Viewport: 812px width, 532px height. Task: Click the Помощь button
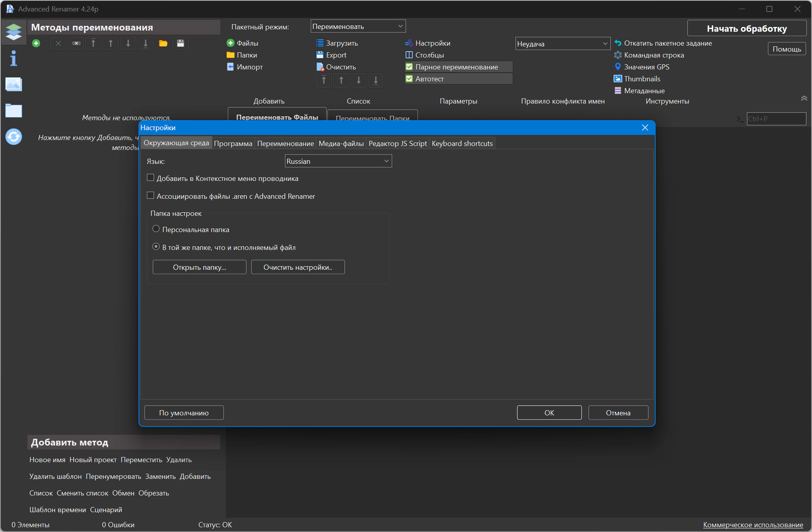pos(787,49)
